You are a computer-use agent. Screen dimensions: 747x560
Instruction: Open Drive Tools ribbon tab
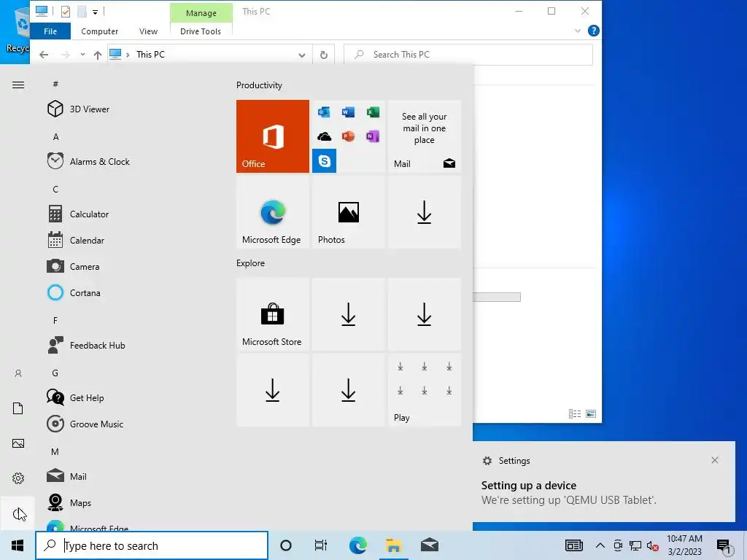coord(201,31)
